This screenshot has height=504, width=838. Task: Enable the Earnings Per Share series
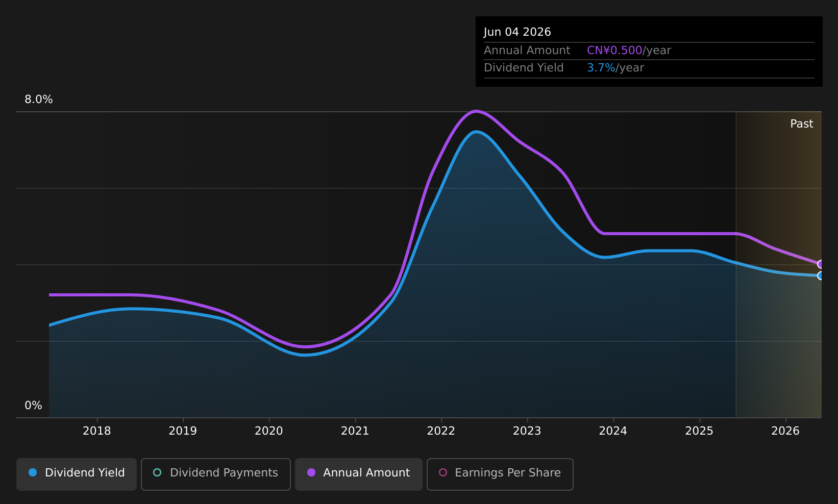(500, 474)
